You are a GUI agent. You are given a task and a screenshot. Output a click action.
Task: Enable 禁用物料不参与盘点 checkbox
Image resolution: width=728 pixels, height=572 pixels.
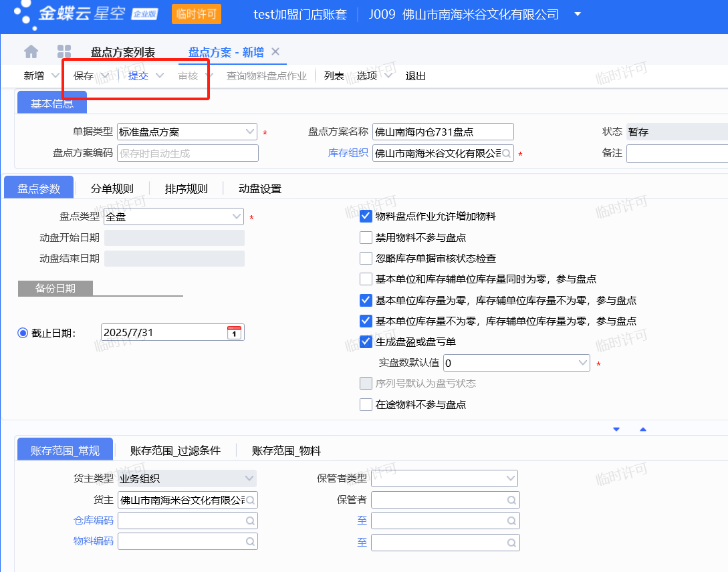(x=366, y=237)
